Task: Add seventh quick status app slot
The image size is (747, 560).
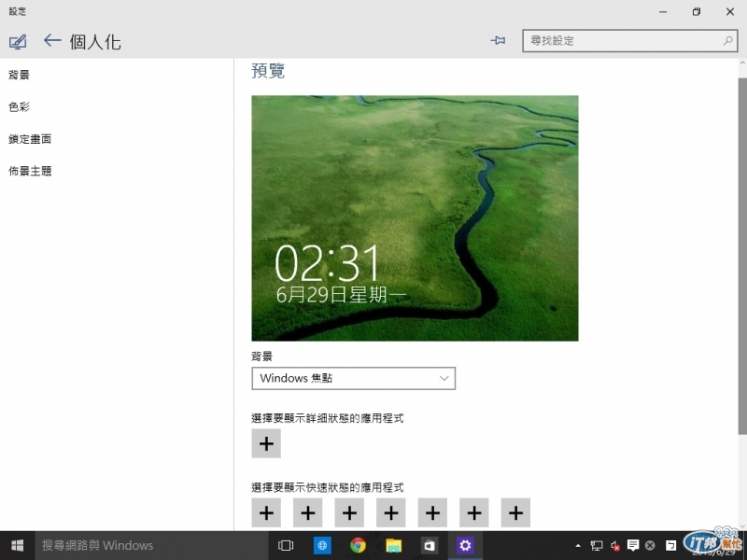Action: point(516,512)
